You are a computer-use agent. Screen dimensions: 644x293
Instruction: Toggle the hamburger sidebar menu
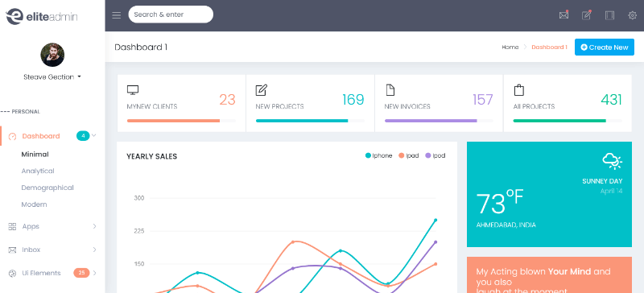click(x=117, y=15)
